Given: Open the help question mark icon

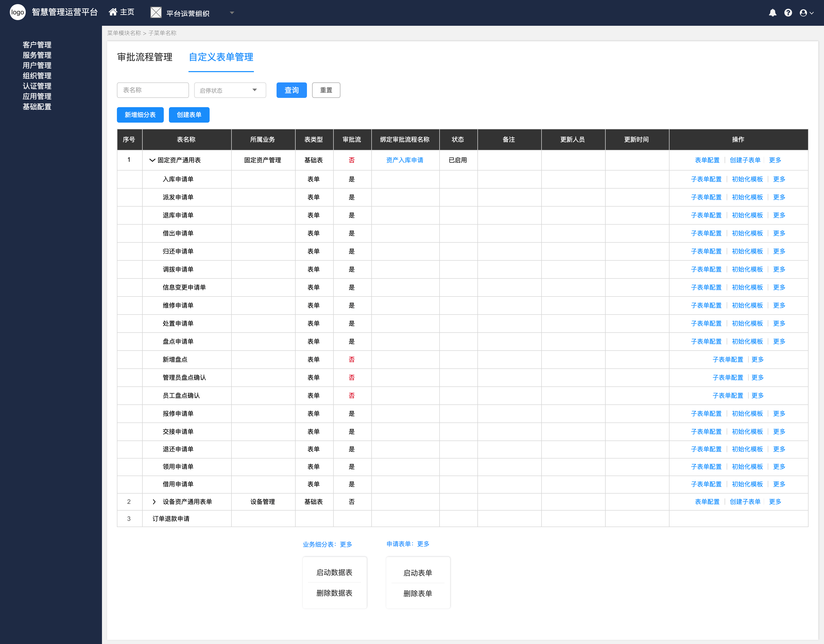Looking at the screenshot, I should point(788,13).
